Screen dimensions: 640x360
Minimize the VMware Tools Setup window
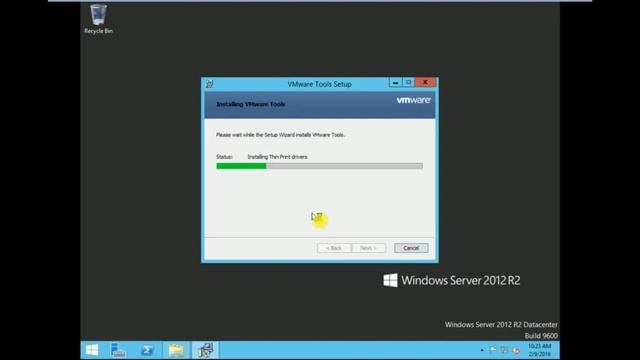395,83
